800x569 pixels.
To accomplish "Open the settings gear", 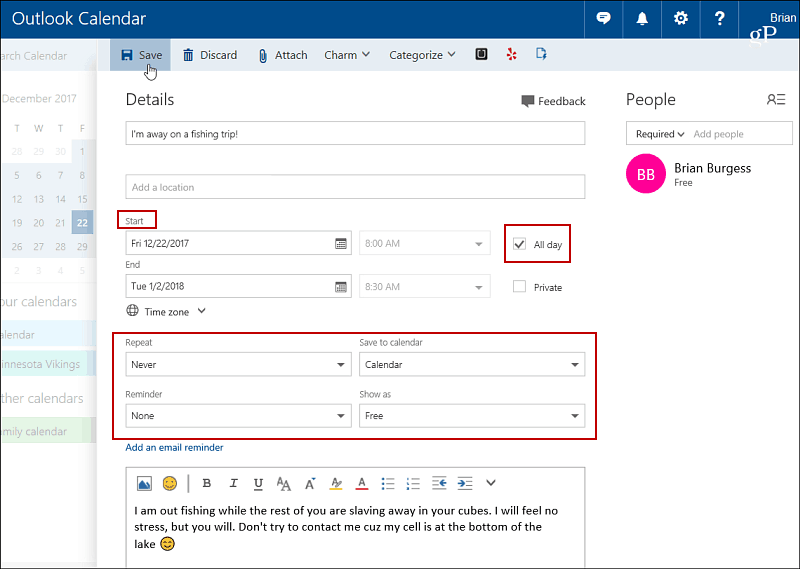I will (x=681, y=19).
